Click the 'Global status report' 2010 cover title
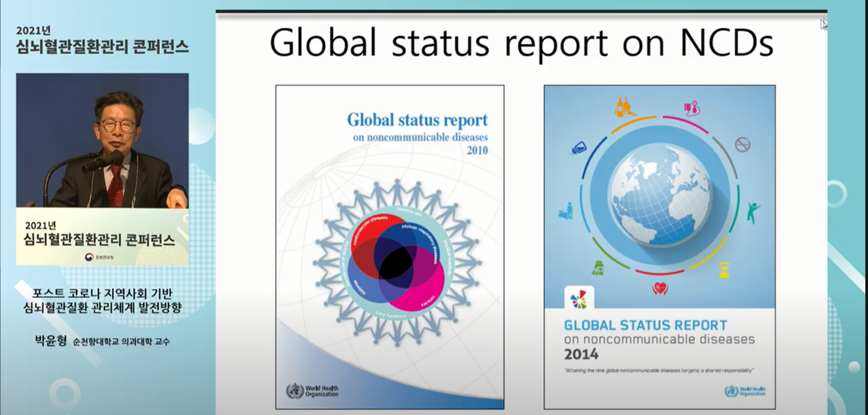This screenshot has width=868, height=415. (x=417, y=120)
